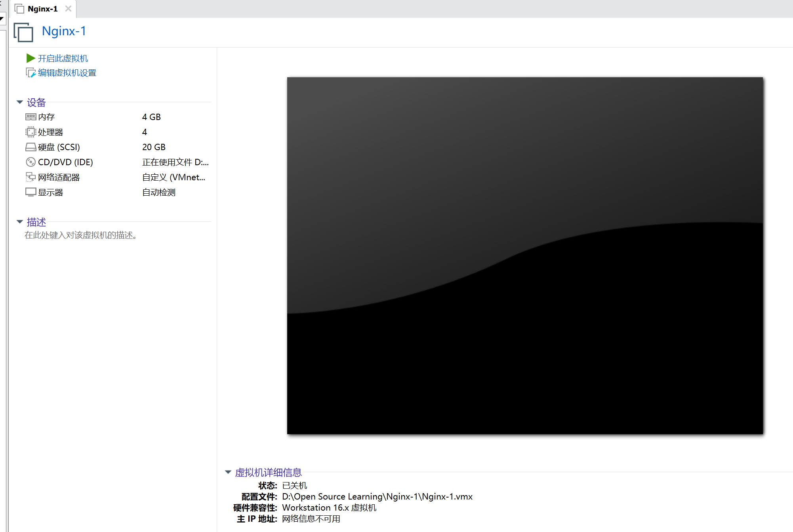Collapse the 虚拟机详细信息 details section
Viewport: 793px width, 532px height.
click(228, 472)
